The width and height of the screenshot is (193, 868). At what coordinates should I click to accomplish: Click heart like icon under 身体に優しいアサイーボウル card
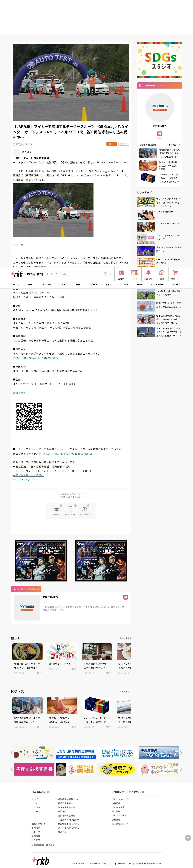coord(38,673)
